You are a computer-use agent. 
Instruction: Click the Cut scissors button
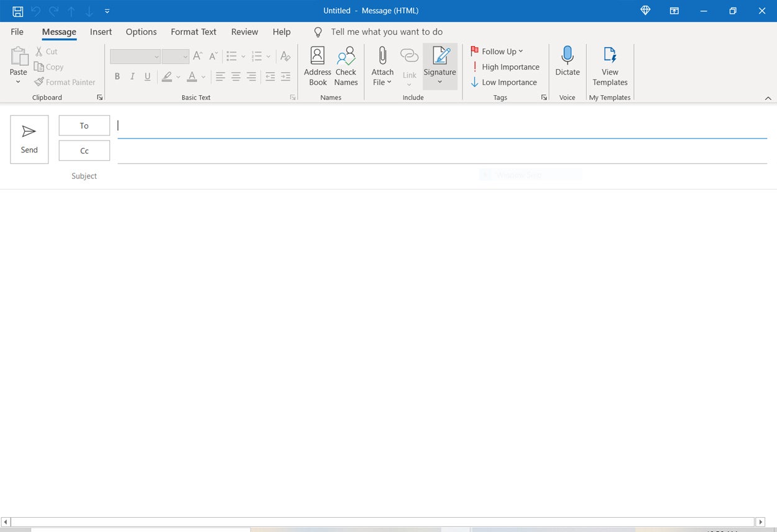tap(46, 52)
